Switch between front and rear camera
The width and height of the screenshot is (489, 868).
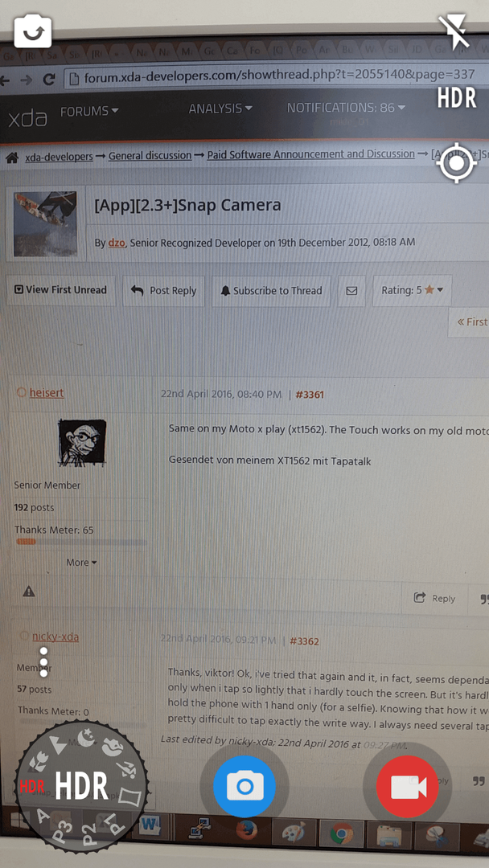click(33, 33)
